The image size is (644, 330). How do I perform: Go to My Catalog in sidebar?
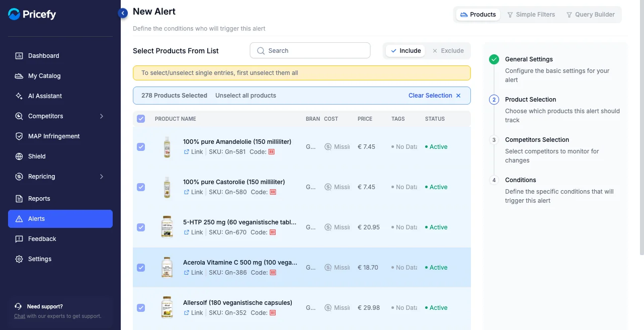pos(60,76)
